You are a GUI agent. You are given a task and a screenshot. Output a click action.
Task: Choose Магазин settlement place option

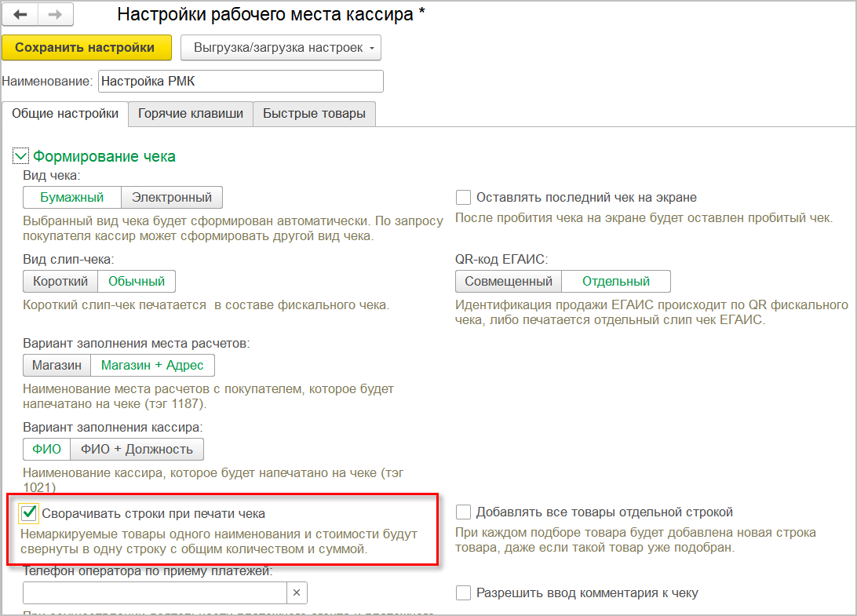(57, 365)
